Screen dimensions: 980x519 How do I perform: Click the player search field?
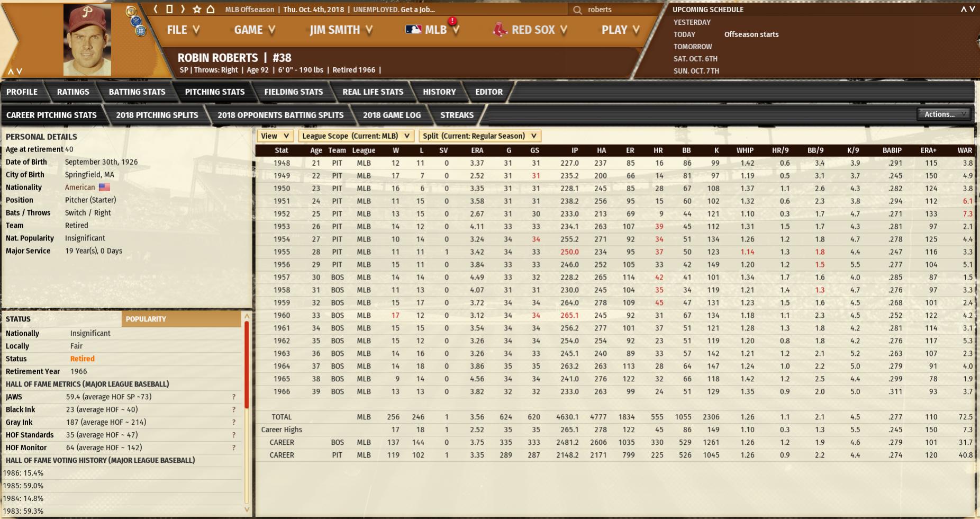tap(616, 10)
